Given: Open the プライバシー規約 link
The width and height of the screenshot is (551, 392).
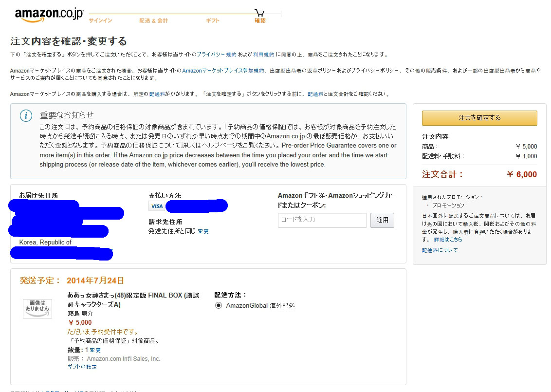Looking at the screenshot, I should click(x=216, y=55).
